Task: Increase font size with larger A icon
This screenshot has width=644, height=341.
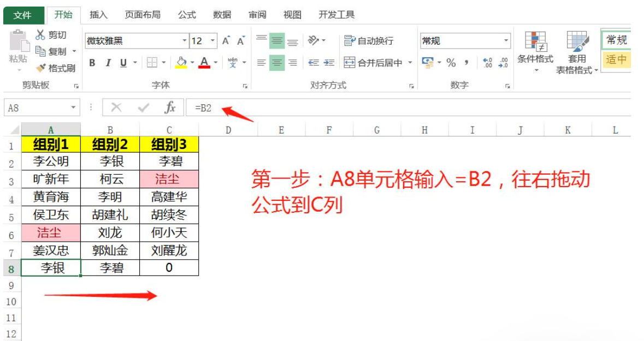Action: pyautogui.click(x=226, y=40)
